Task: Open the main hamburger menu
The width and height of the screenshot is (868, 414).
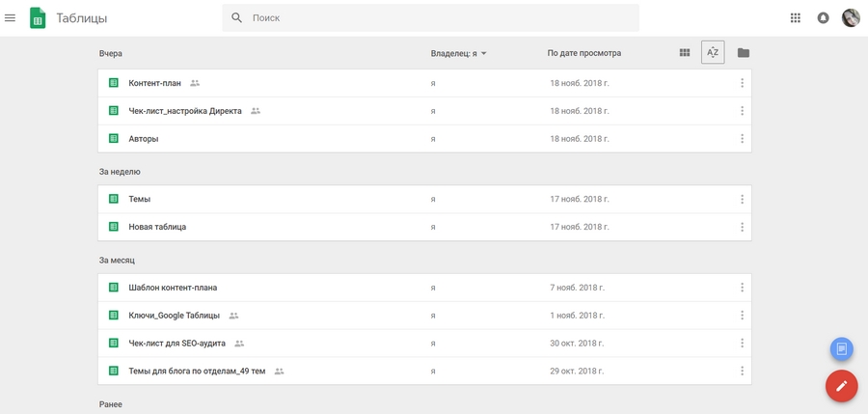Action: pyautogui.click(x=11, y=17)
